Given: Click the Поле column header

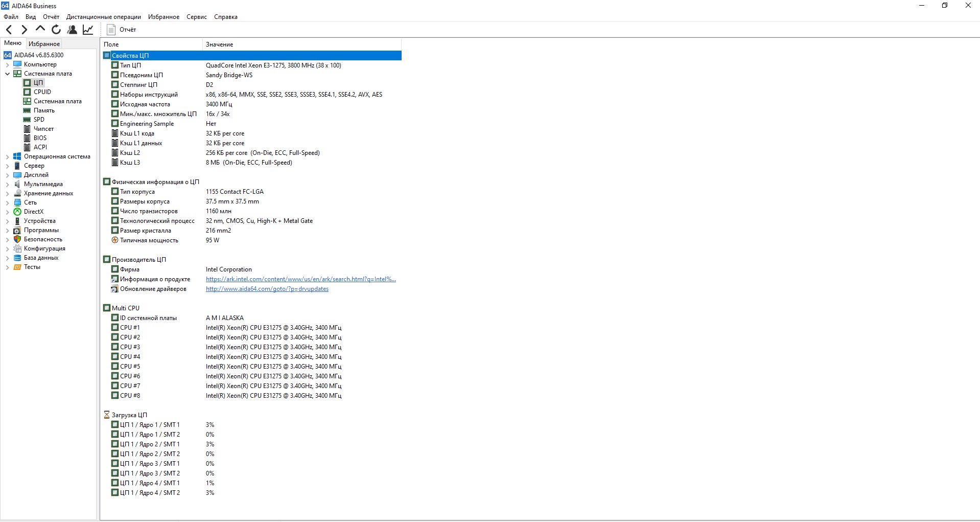Looking at the screenshot, I should (x=151, y=44).
